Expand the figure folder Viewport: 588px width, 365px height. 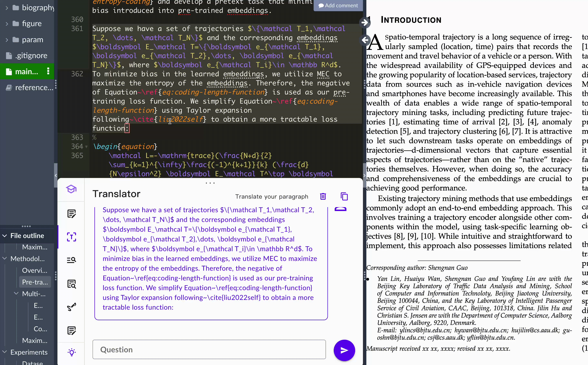7,24
